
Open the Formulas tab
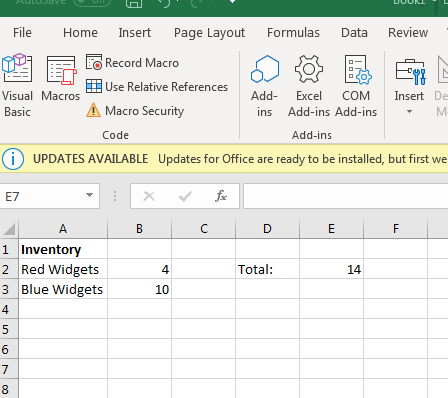click(x=293, y=33)
